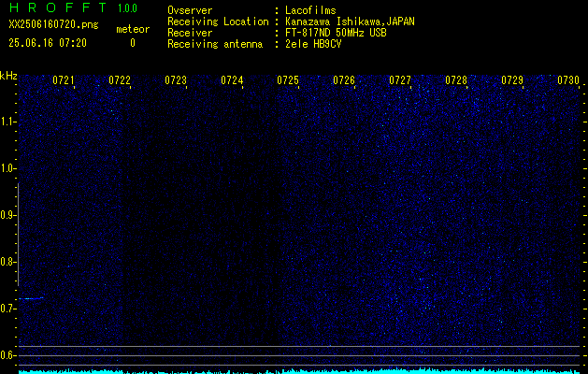588x374 pixels.
Task: Click the Ovserver label
Action: pyautogui.click(x=190, y=10)
